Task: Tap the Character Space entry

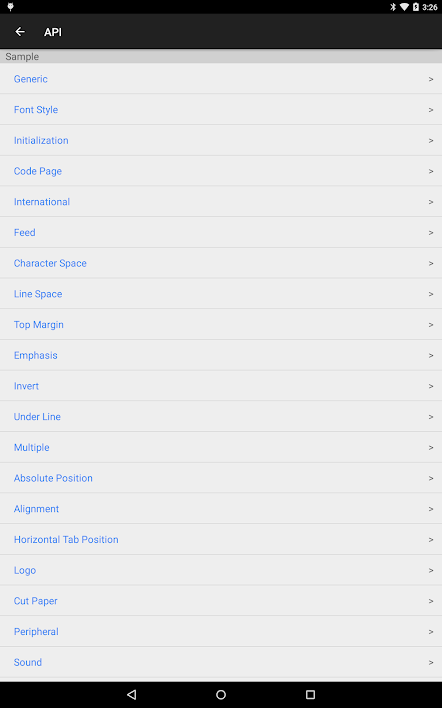Action: [x=221, y=263]
